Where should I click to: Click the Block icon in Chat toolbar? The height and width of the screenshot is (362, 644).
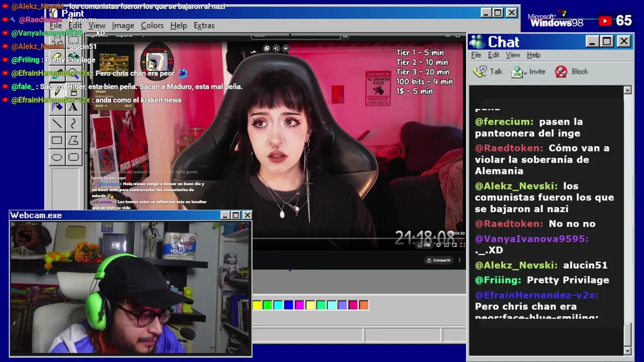561,71
